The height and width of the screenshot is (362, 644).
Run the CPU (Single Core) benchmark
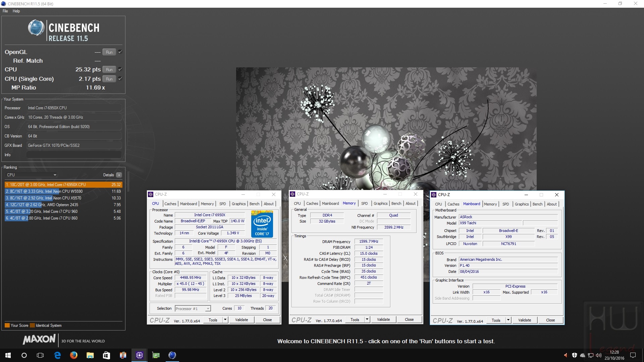[109, 79]
